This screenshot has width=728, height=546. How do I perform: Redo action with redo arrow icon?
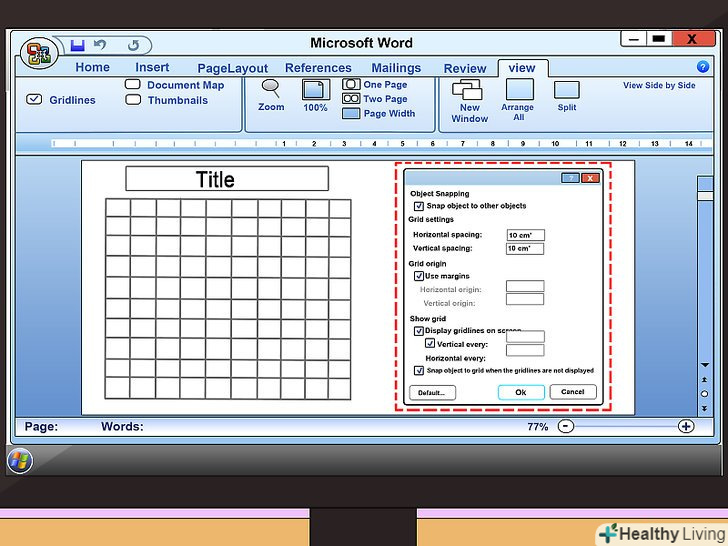(133, 45)
